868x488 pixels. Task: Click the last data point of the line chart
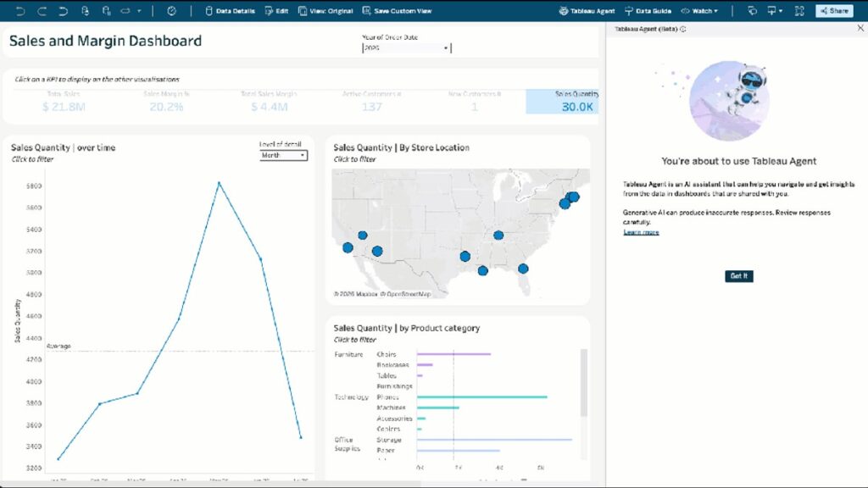point(301,437)
